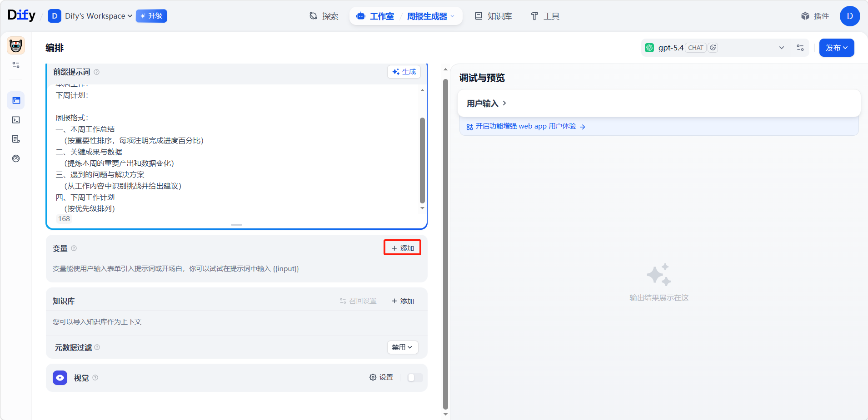This screenshot has width=868, height=420.
Task: Open model parameter settings icon
Action: (800, 48)
